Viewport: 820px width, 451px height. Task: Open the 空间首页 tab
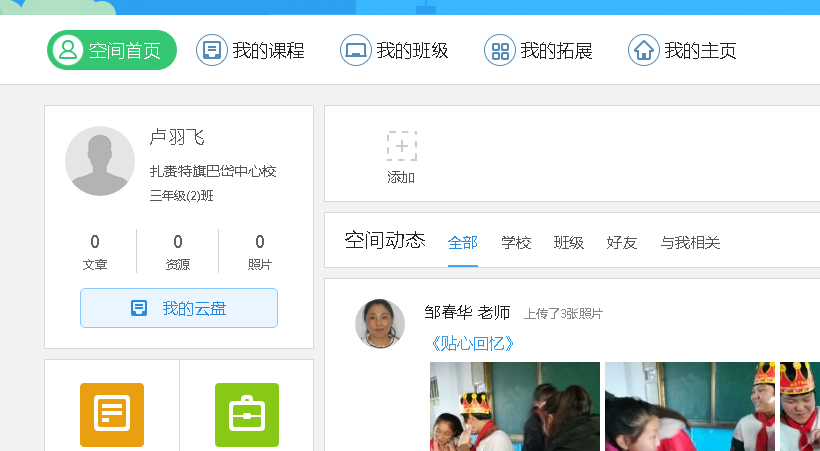coord(112,50)
